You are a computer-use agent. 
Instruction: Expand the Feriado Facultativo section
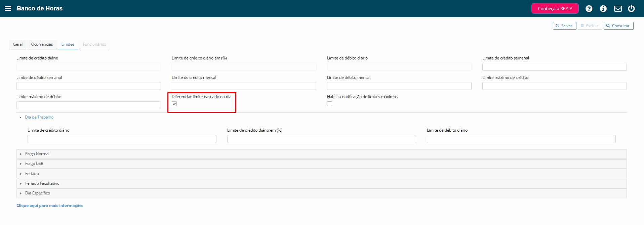tap(322, 183)
